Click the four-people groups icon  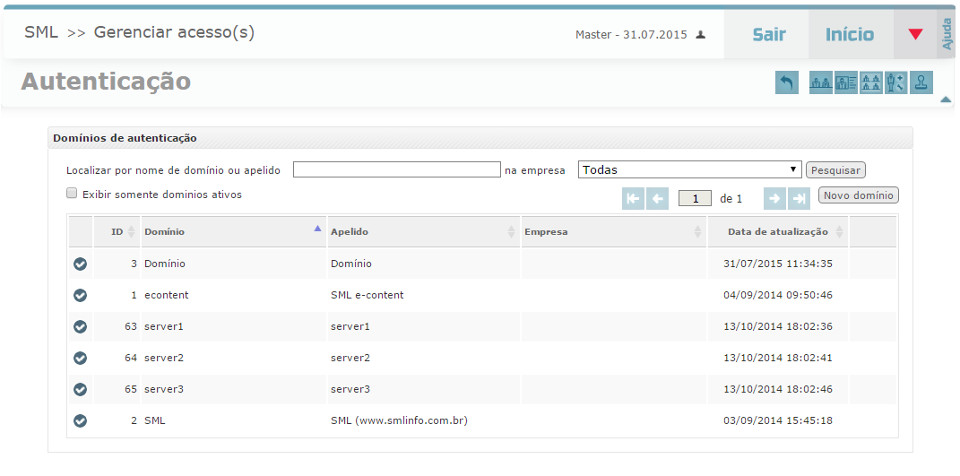point(871,83)
